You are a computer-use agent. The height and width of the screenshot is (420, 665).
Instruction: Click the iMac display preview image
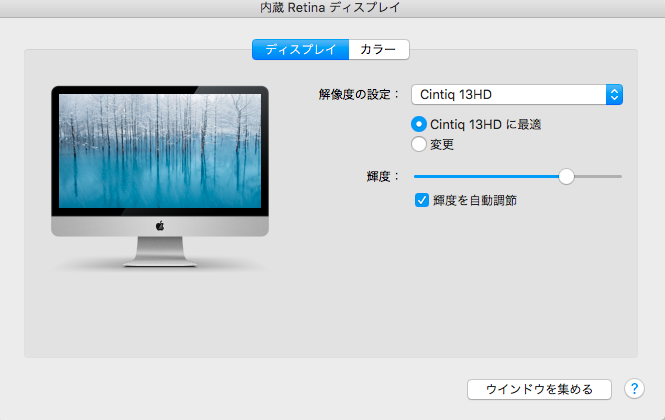[x=160, y=176]
